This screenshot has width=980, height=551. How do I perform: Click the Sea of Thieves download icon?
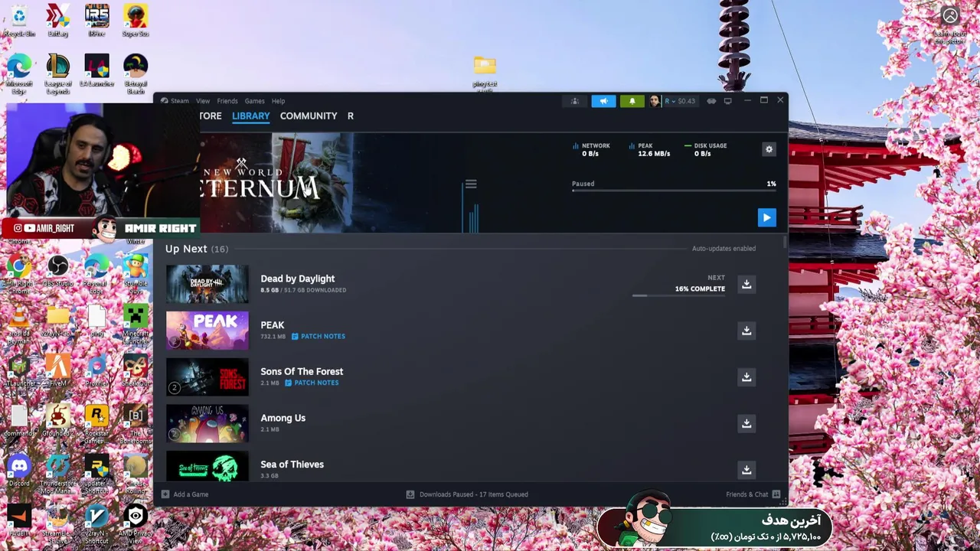point(746,470)
